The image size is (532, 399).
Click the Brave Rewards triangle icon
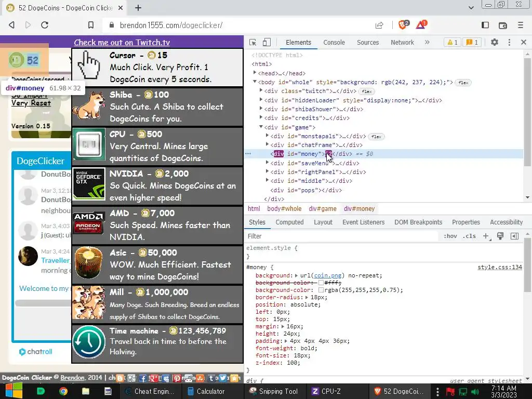point(421,25)
